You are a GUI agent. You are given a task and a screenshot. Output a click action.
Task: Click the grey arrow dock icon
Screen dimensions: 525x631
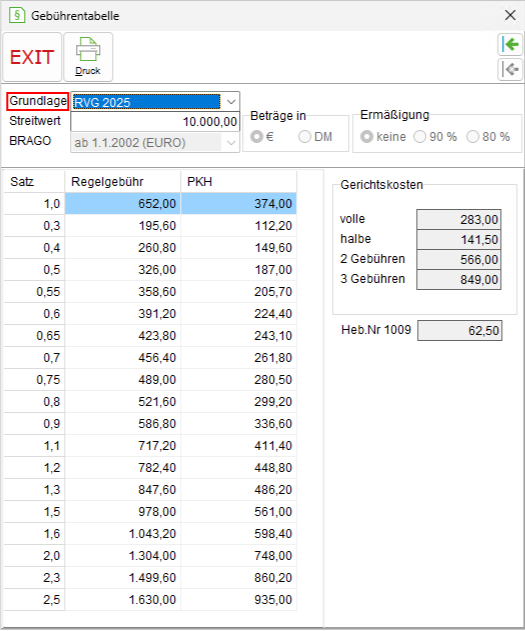coord(510,69)
